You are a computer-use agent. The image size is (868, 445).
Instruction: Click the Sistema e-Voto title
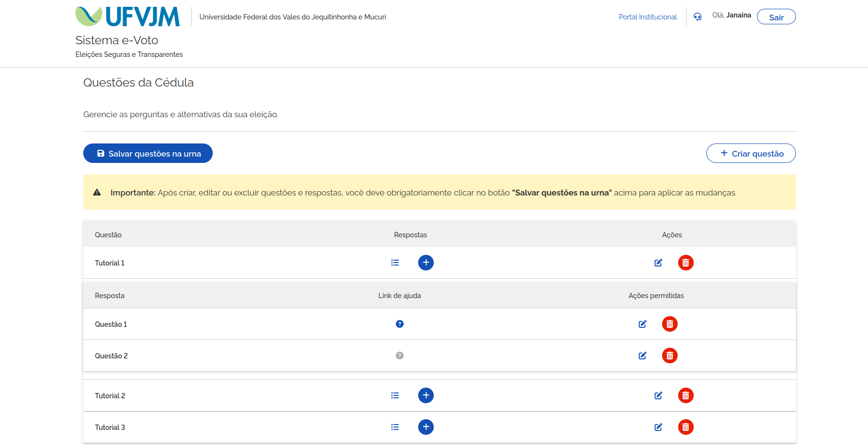click(117, 40)
